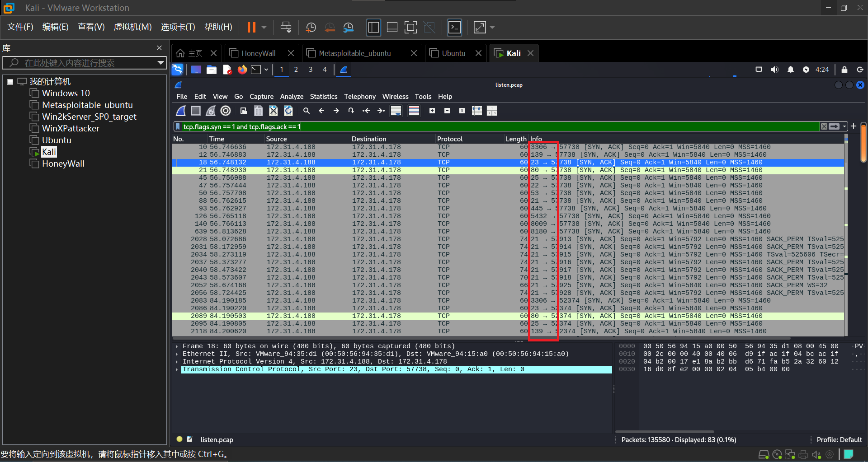868x462 pixels.
Task: Open VMware console view icon
Action: [454, 28]
